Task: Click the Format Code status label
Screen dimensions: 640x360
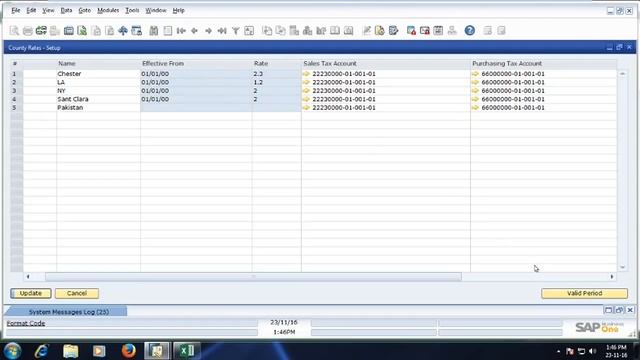Action: click(x=26, y=323)
